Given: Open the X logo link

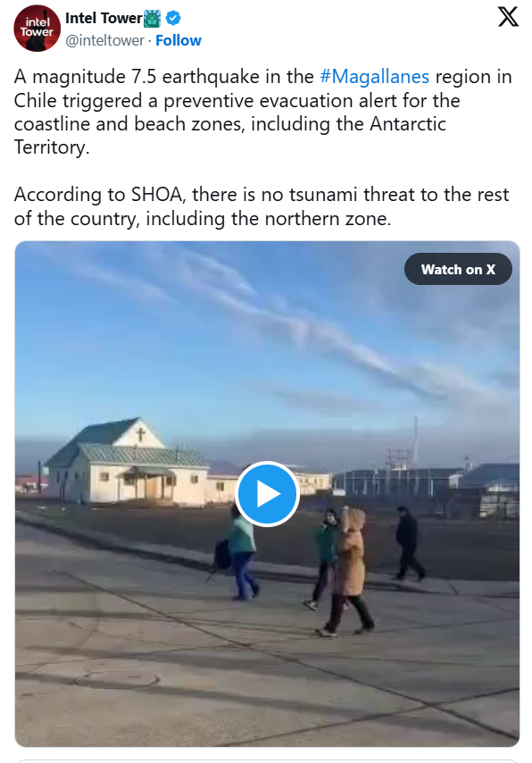Looking at the screenshot, I should [508, 17].
